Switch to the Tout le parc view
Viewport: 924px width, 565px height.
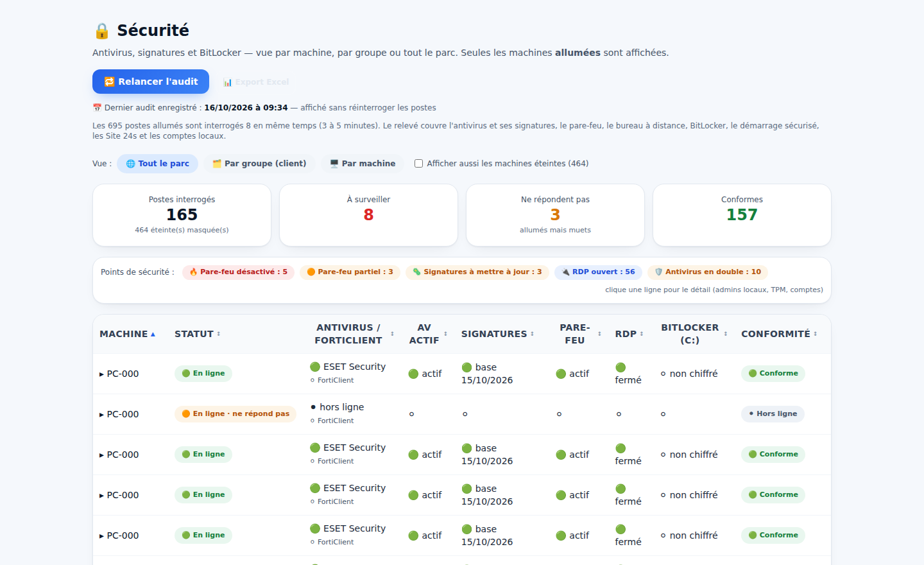pos(158,164)
